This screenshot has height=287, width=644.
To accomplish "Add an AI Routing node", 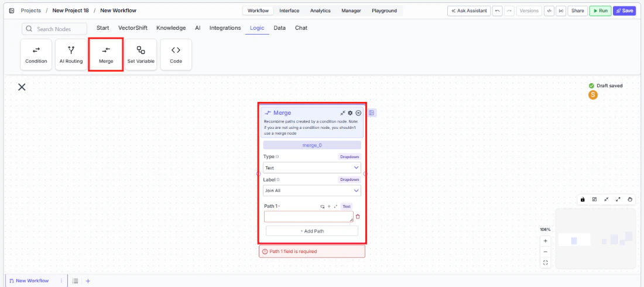I will 71,54.
